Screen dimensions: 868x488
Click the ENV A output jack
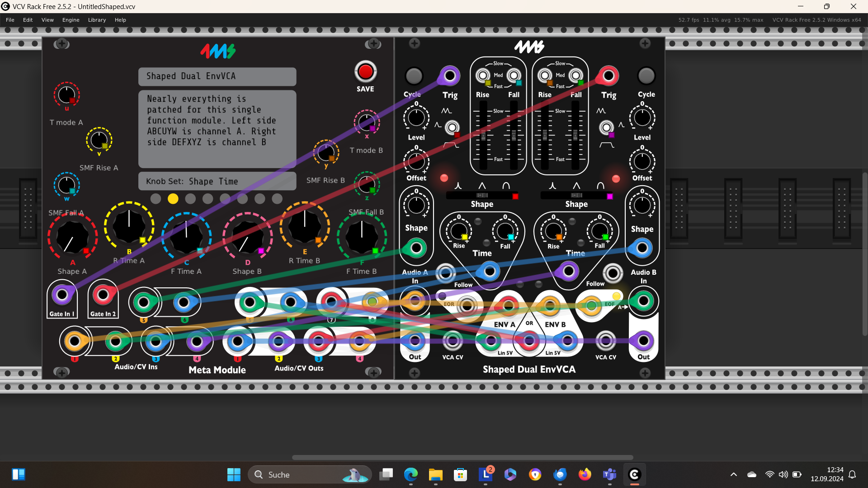click(x=508, y=306)
